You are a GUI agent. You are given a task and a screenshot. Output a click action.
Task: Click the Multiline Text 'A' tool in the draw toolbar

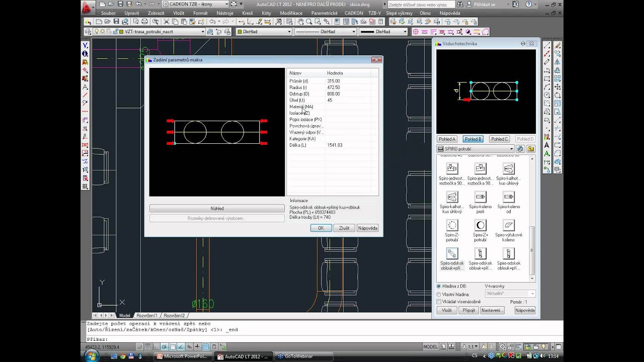547,153
